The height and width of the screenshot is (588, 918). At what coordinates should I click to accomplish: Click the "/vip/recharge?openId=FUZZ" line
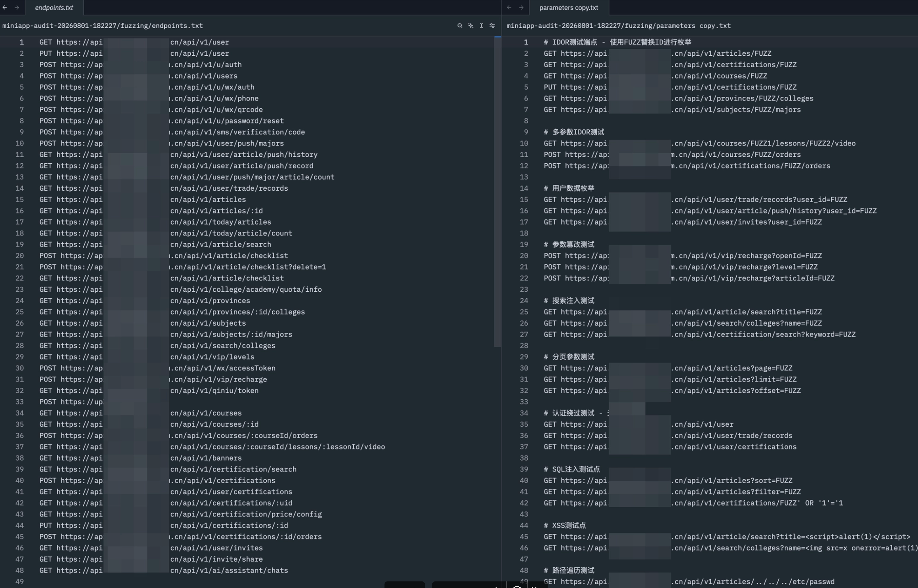pos(683,256)
